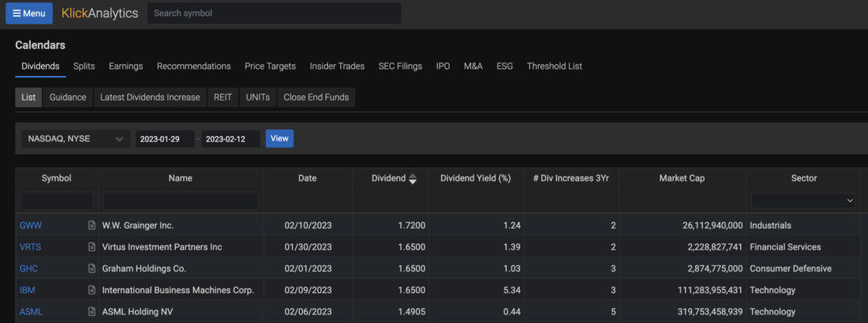Open the document icon beside ASML
The width and height of the screenshot is (868, 323).
click(92, 312)
